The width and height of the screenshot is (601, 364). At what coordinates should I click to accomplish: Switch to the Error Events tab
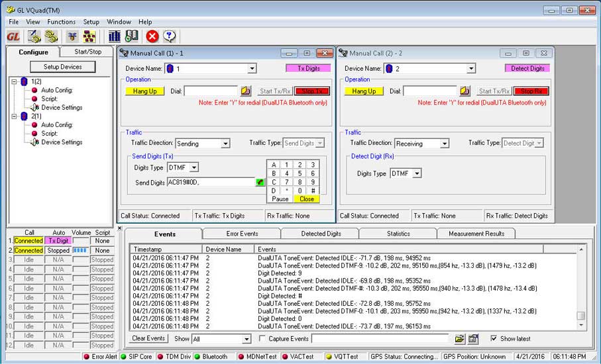tap(243, 234)
